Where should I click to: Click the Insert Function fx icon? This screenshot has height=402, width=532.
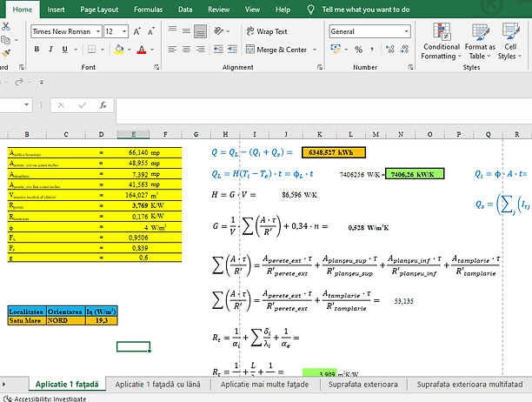(103, 105)
